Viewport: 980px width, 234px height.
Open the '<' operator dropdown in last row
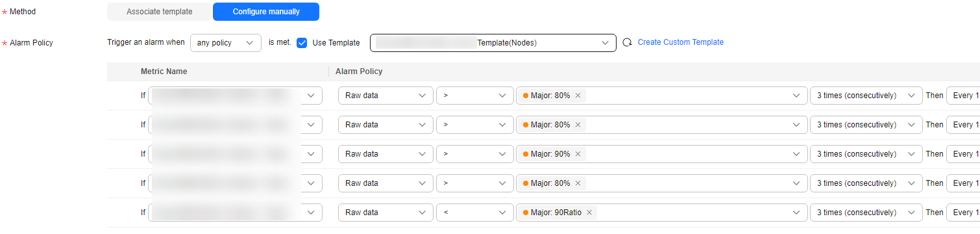tap(475, 213)
